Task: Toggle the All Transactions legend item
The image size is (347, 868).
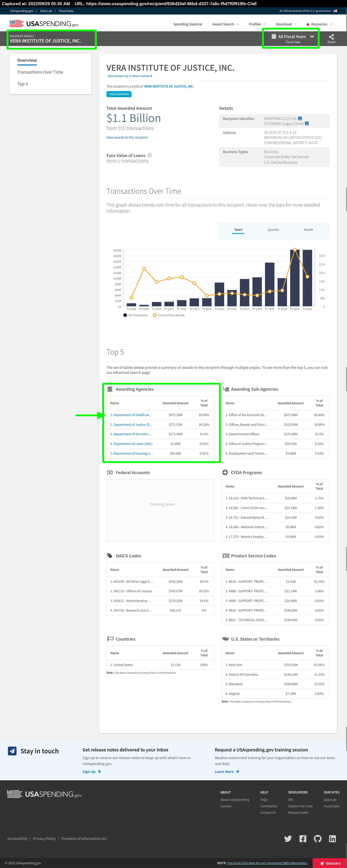Action: point(136,315)
